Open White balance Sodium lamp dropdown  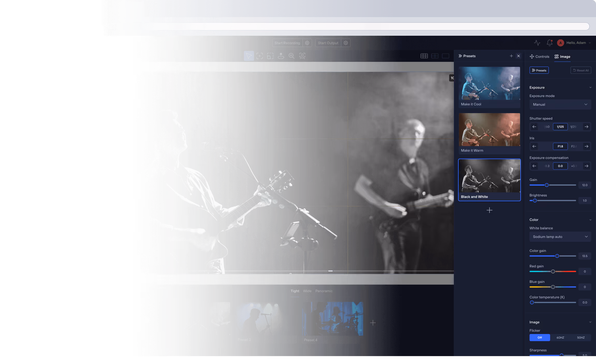[x=560, y=237]
